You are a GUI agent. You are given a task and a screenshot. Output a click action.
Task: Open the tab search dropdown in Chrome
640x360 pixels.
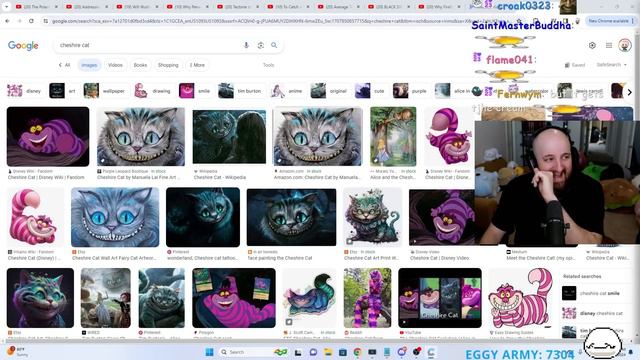coord(7,7)
